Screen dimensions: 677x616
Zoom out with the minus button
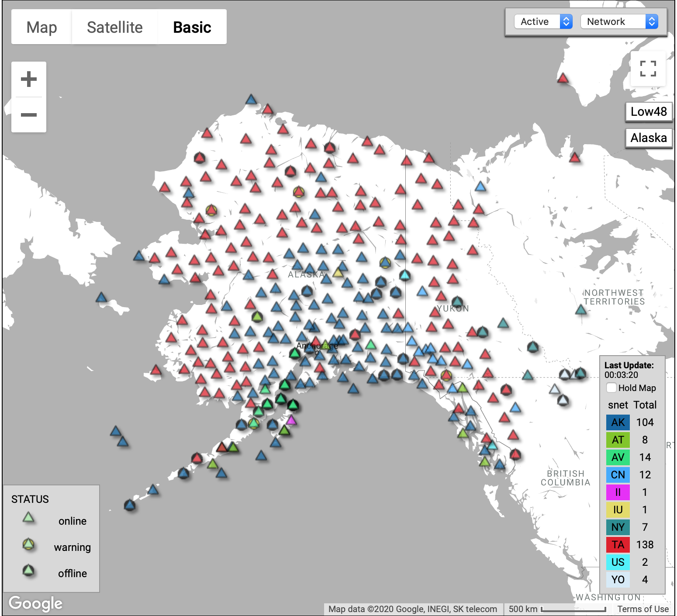(29, 115)
